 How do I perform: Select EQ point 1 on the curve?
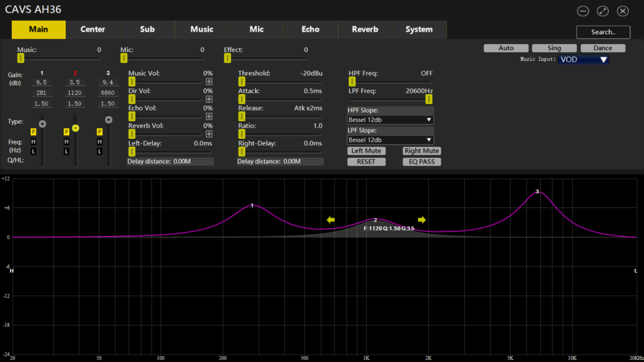click(252, 206)
